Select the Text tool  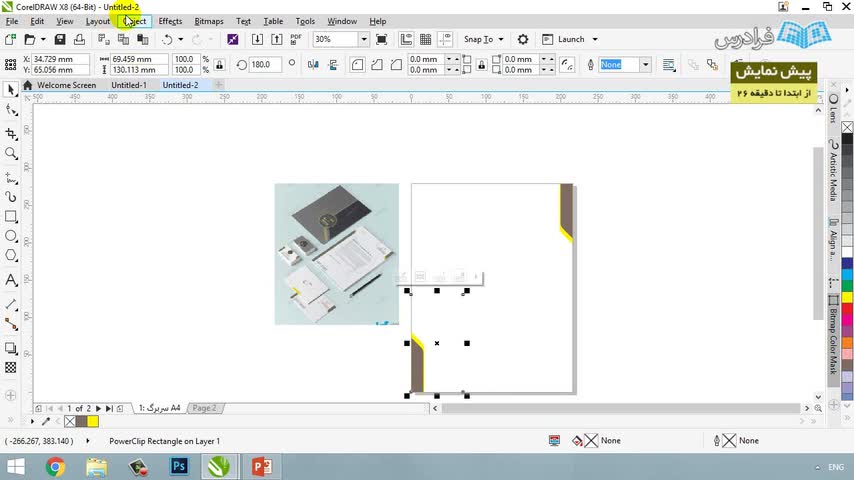click(11, 280)
